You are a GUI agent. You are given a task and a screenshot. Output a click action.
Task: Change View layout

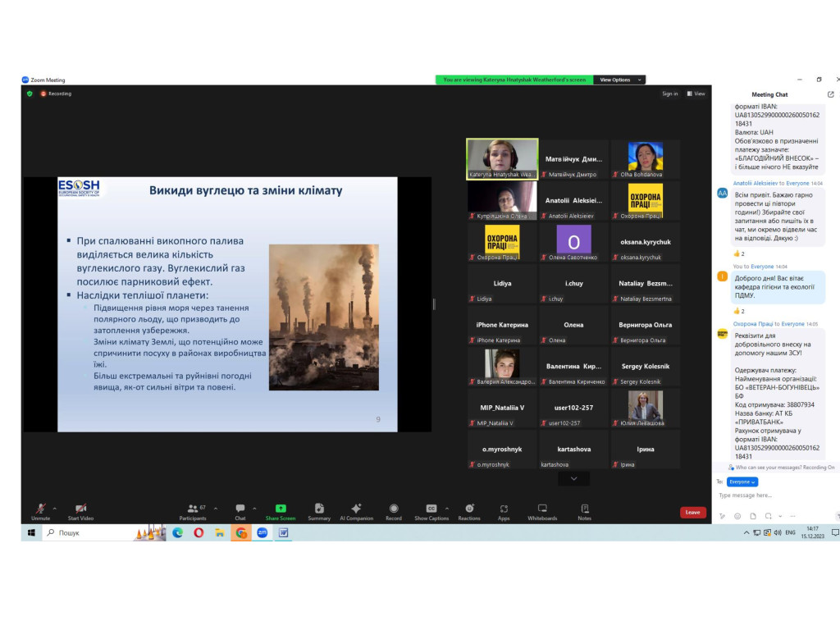[696, 94]
